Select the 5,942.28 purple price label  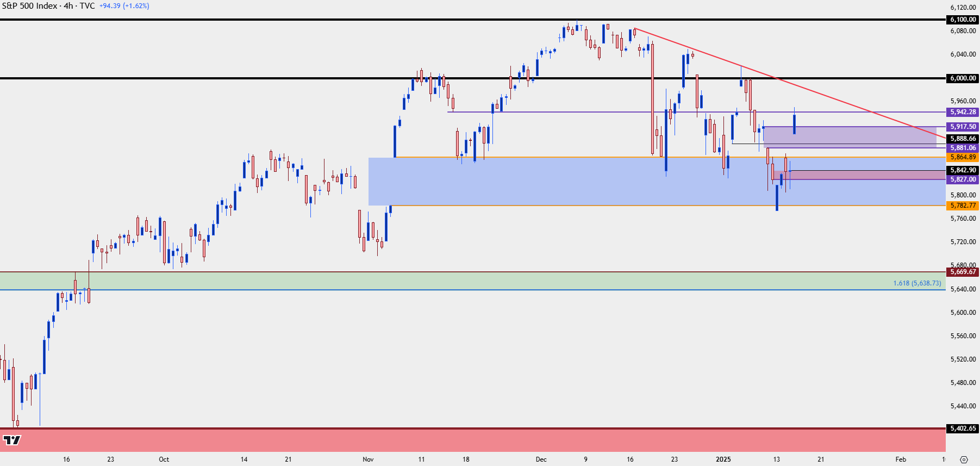[963, 112]
